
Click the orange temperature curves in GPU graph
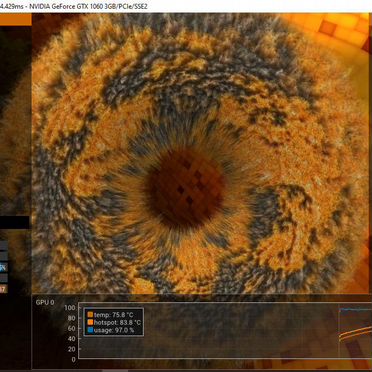pos(355,332)
